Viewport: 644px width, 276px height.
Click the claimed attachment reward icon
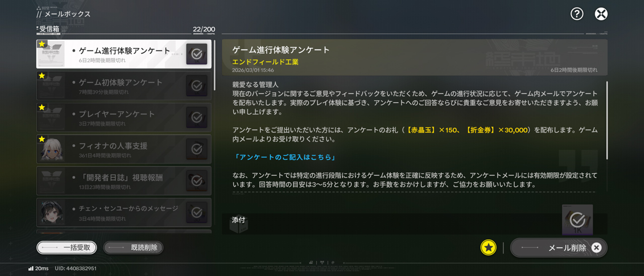pos(577,219)
